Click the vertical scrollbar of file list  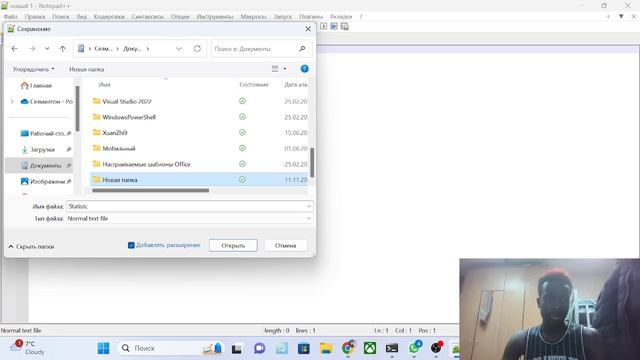coord(312,162)
